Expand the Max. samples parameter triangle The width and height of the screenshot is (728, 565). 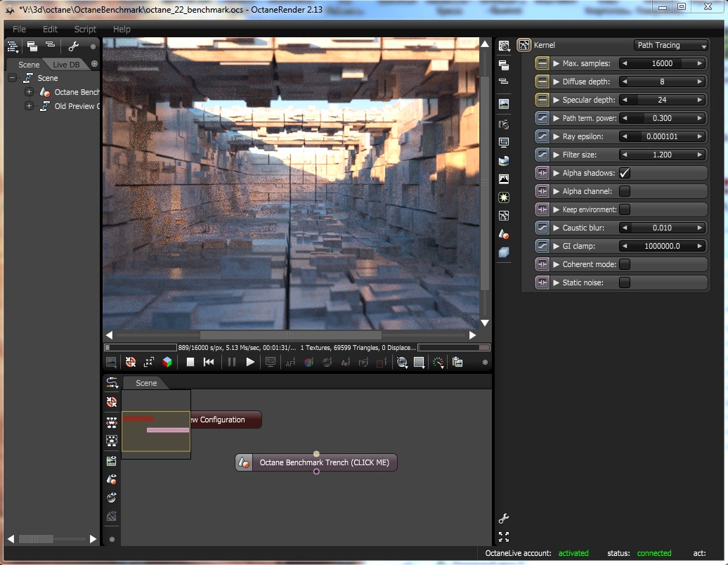(x=557, y=63)
